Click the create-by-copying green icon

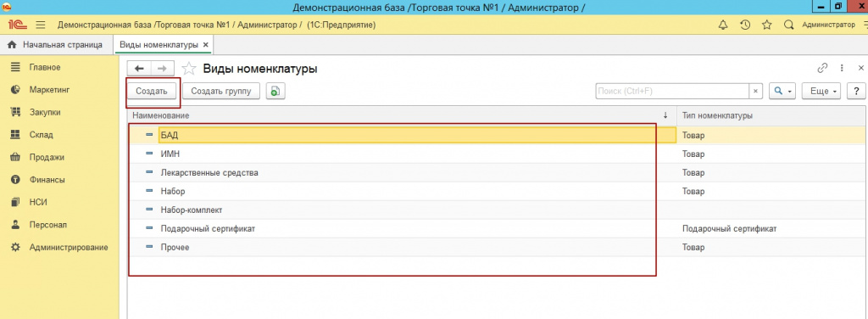(275, 92)
